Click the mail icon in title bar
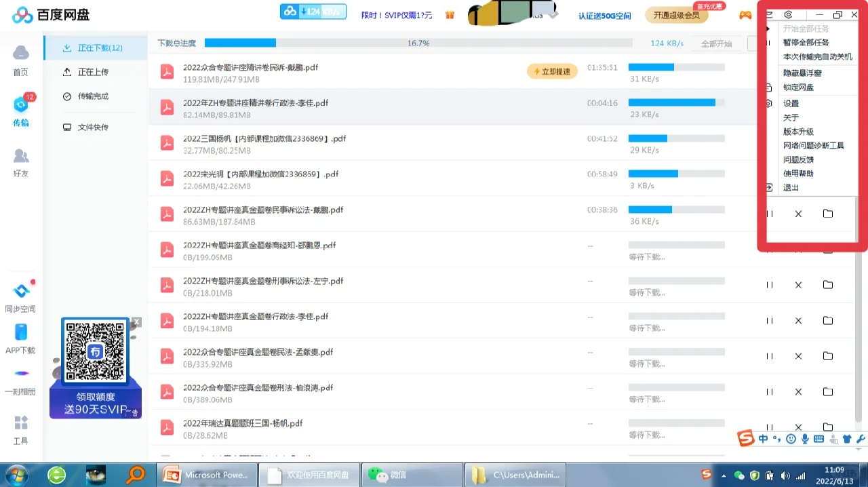Image resolution: width=868 pixels, height=487 pixels. pyautogui.click(x=770, y=14)
